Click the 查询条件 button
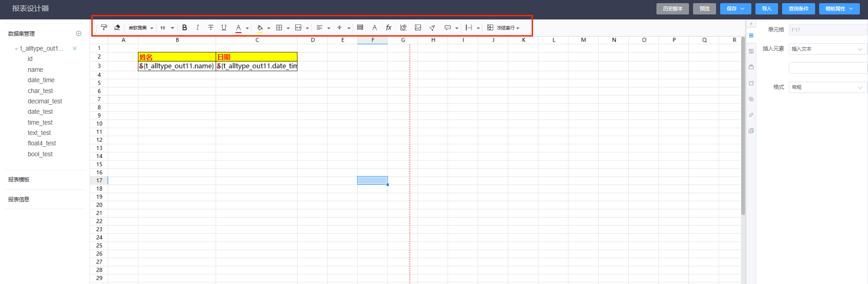 [798, 9]
